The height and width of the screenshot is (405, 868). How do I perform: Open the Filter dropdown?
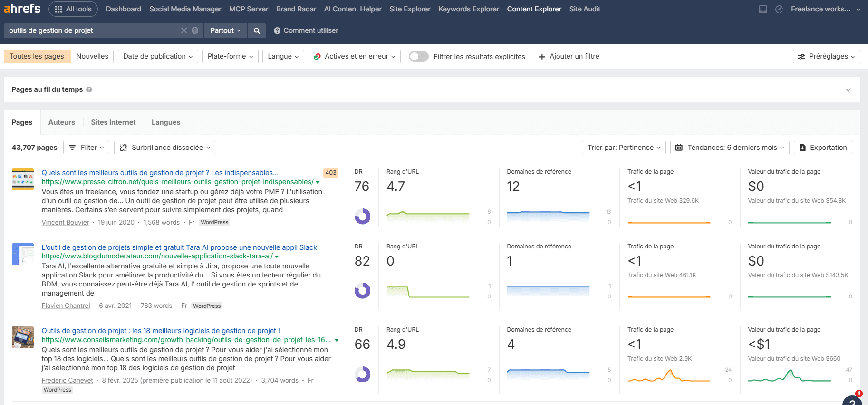[86, 148]
